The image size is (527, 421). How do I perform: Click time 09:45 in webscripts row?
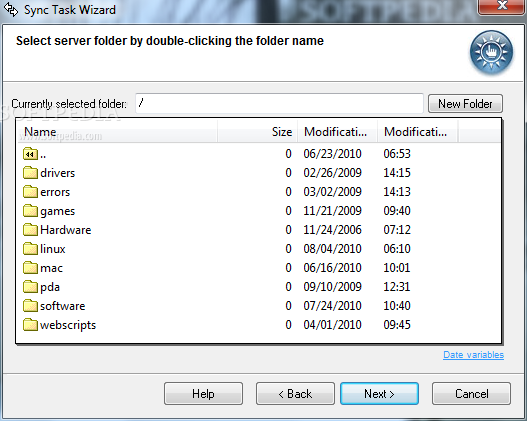[397, 325]
